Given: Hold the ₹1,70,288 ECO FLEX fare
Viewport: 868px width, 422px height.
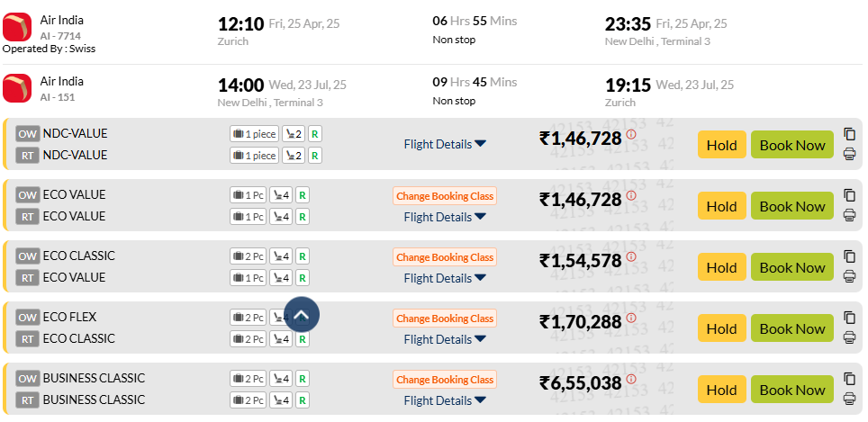Looking at the screenshot, I should pyautogui.click(x=722, y=328).
